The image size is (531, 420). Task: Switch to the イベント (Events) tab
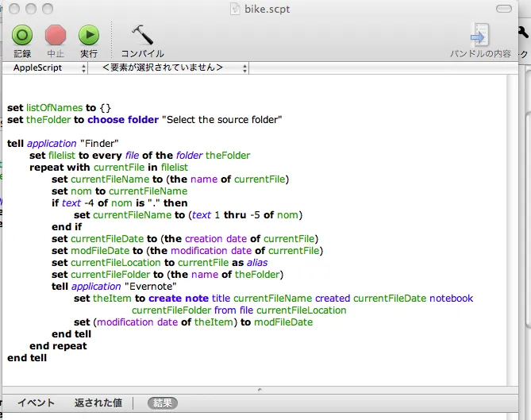(37, 403)
